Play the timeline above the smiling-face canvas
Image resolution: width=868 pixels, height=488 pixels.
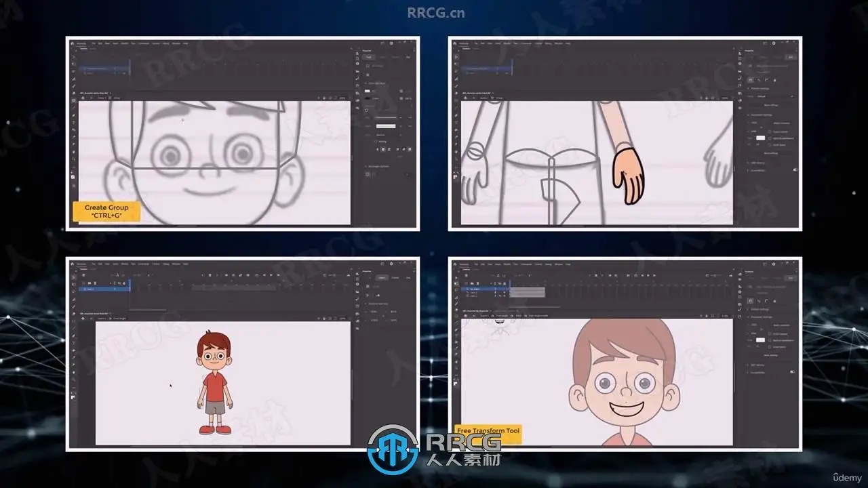648,275
